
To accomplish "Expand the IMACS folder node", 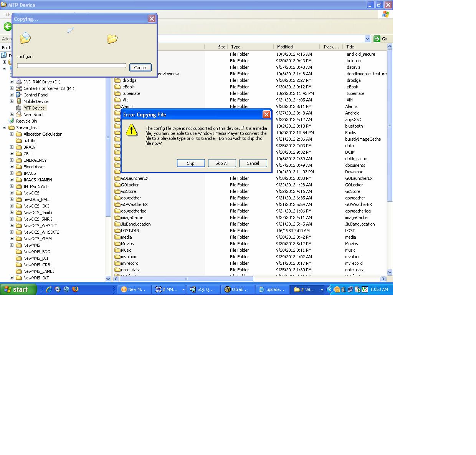I will coord(12,173).
